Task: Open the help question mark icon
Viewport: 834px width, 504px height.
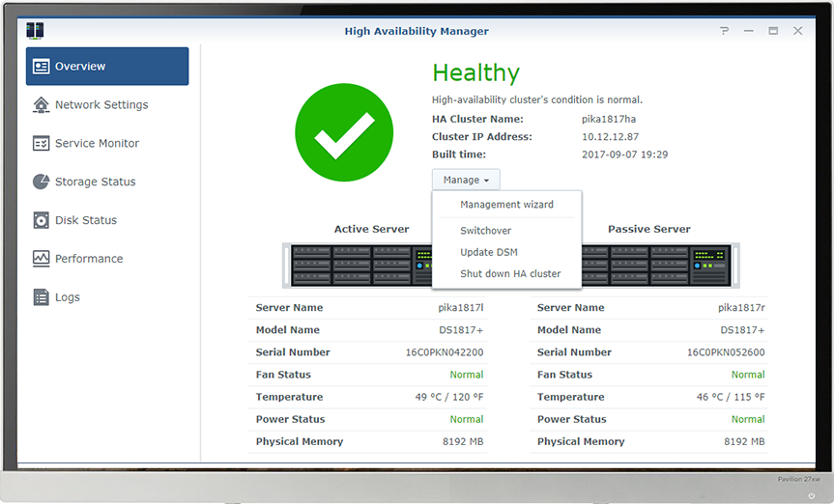Action: click(x=725, y=31)
